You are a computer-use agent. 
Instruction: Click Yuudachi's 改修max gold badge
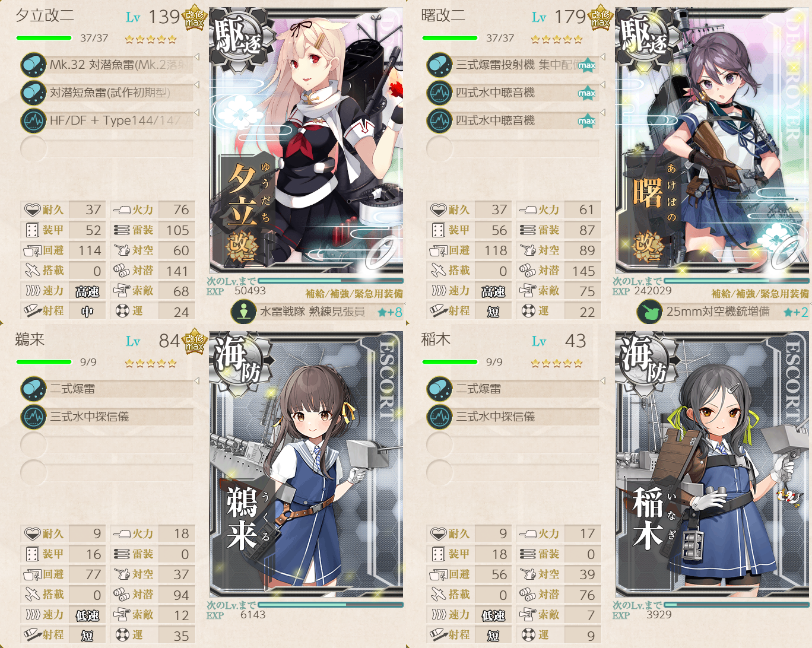pos(195,18)
